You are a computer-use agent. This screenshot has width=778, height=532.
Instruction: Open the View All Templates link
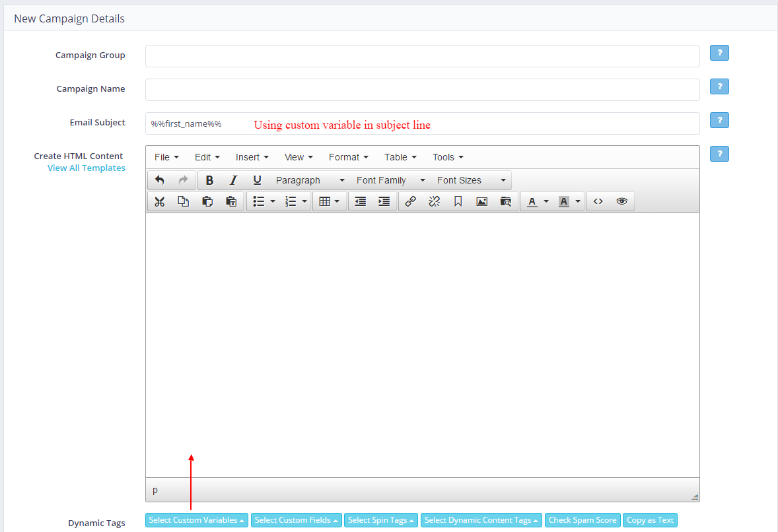pos(86,168)
